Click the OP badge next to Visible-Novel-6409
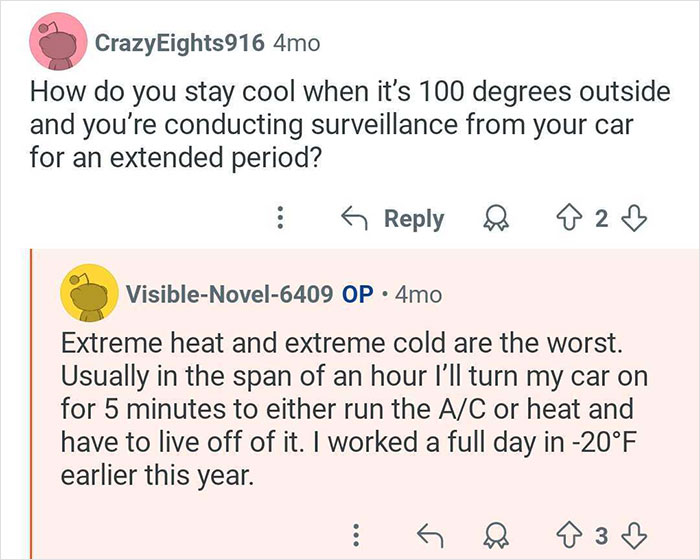This screenshot has width=700, height=560. click(358, 295)
